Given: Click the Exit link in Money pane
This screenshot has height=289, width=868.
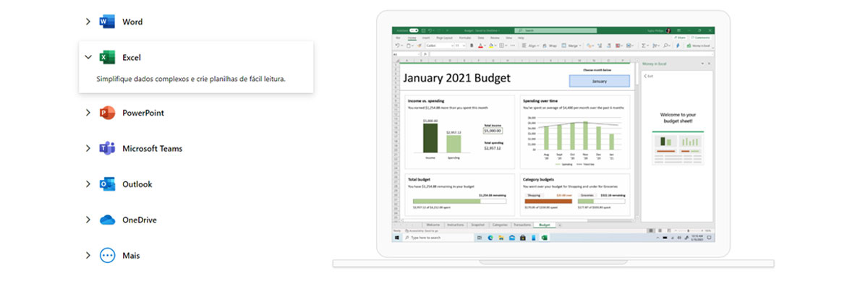Looking at the screenshot, I should 649,77.
